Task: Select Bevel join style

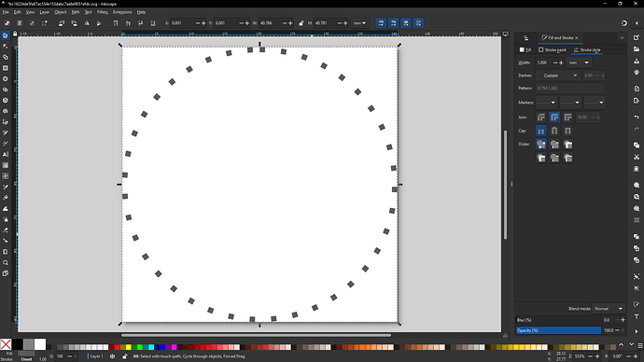Action: coord(541,118)
